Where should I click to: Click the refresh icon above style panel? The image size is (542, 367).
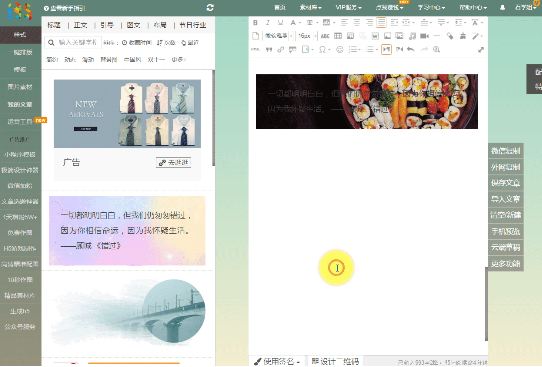pyautogui.click(x=210, y=8)
